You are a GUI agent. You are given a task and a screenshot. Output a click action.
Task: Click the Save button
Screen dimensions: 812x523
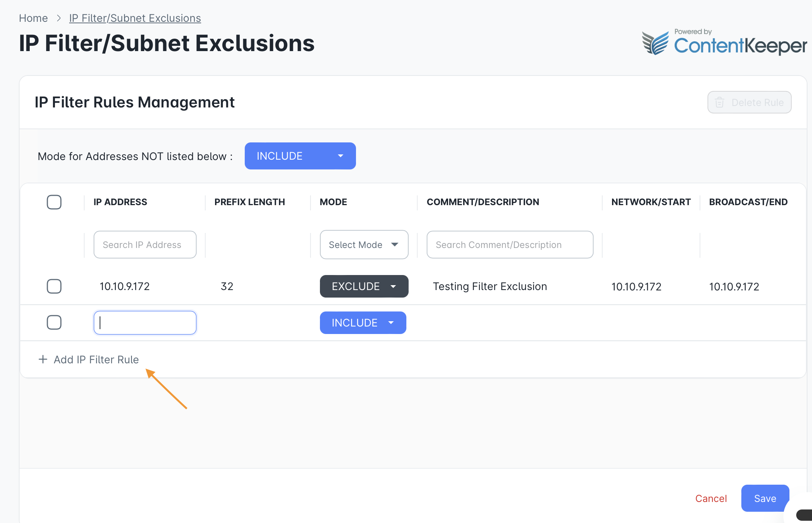[x=765, y=498]
